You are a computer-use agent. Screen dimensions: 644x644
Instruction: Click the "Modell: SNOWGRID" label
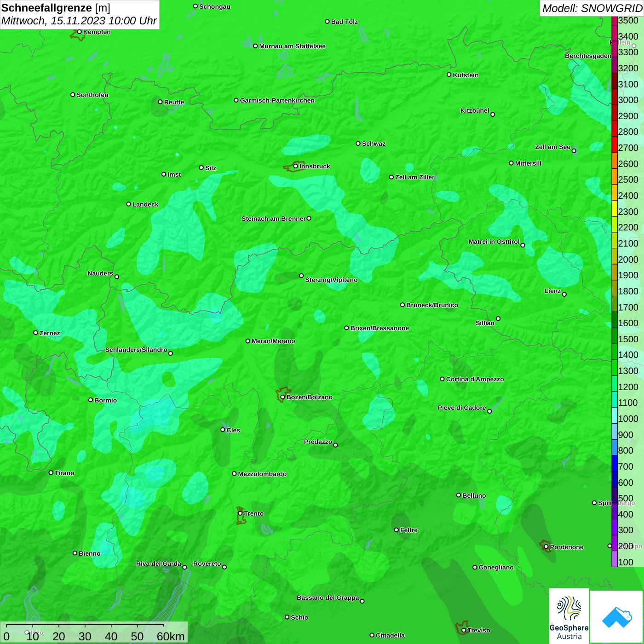click(592, 8)
